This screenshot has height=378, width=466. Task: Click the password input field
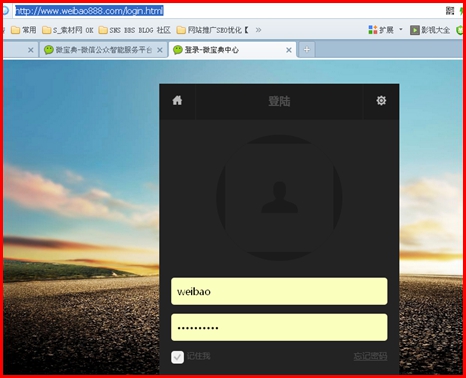279,327
